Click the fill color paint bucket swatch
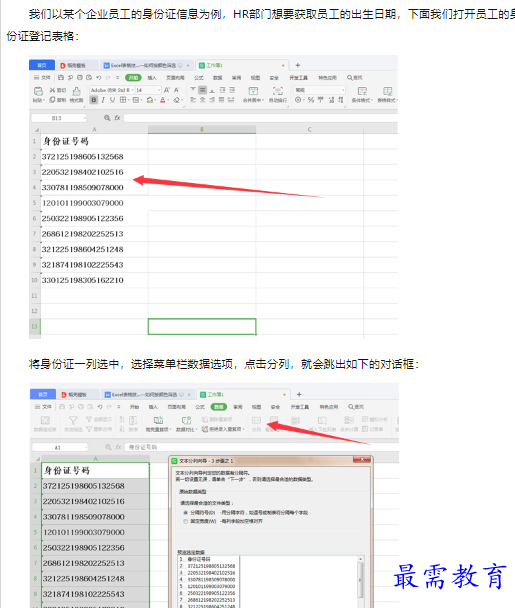 (150, 100)
